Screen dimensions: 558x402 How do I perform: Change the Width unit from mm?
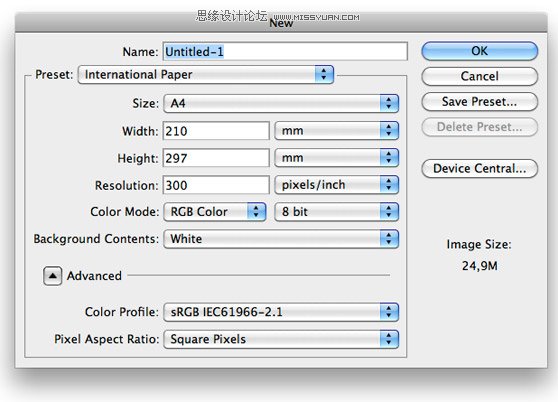(337, 131)
